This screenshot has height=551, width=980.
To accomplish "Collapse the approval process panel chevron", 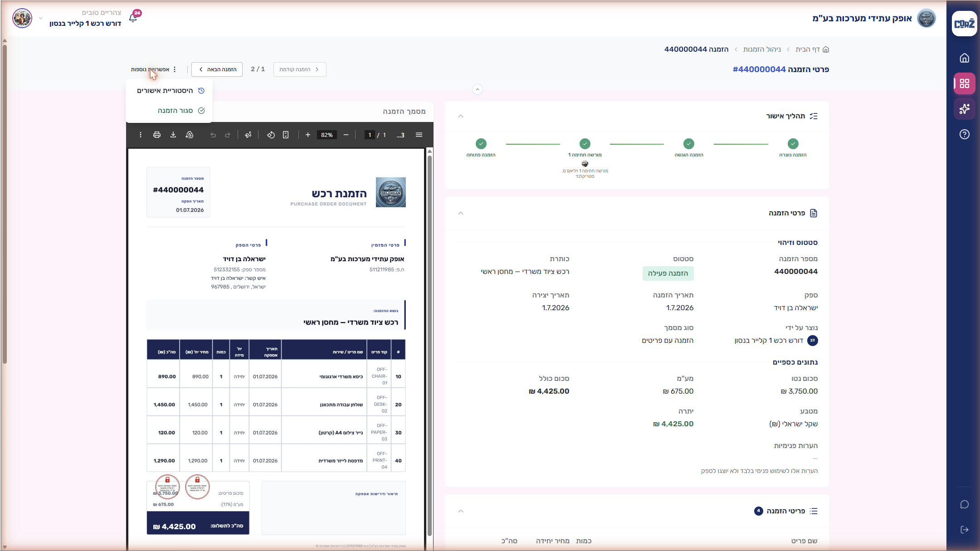I will 461,116.
